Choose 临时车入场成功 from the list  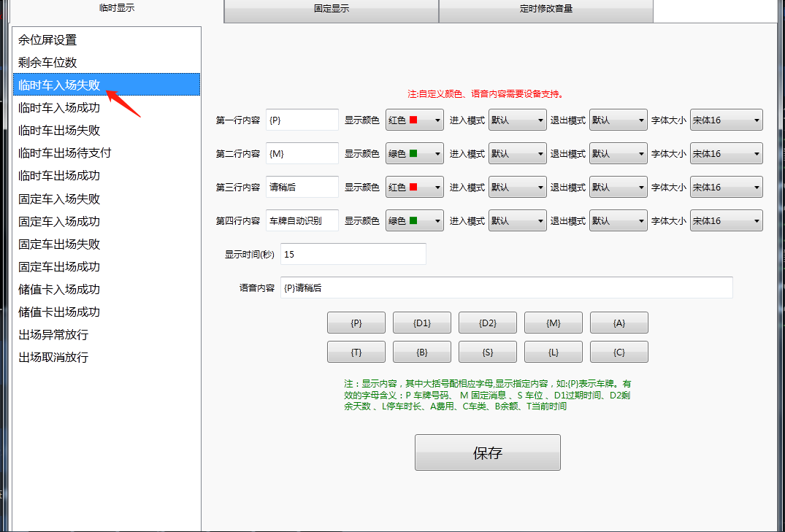tap(107, 107)
